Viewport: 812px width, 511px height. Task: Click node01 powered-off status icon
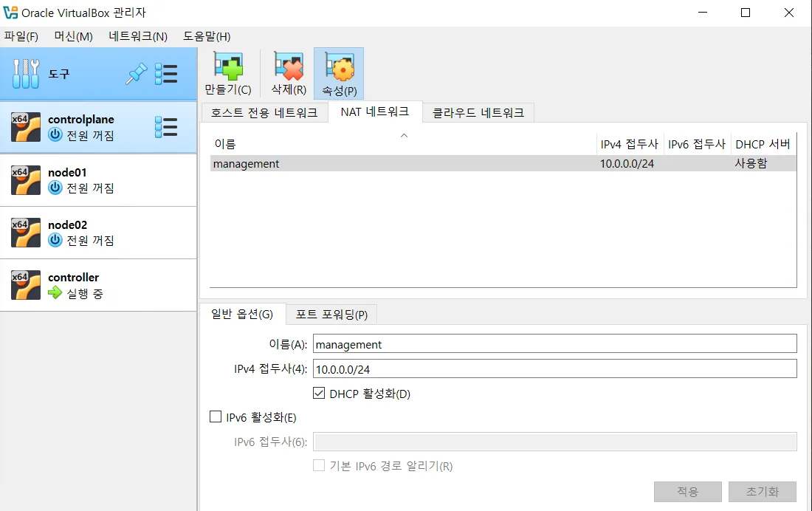click(55, 188)
